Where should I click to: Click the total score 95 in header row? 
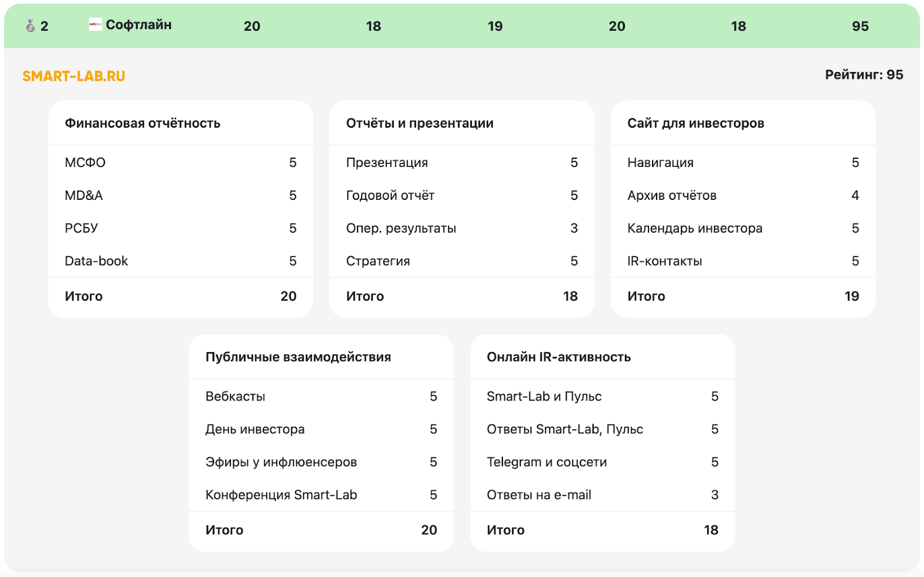pos(860,26)
